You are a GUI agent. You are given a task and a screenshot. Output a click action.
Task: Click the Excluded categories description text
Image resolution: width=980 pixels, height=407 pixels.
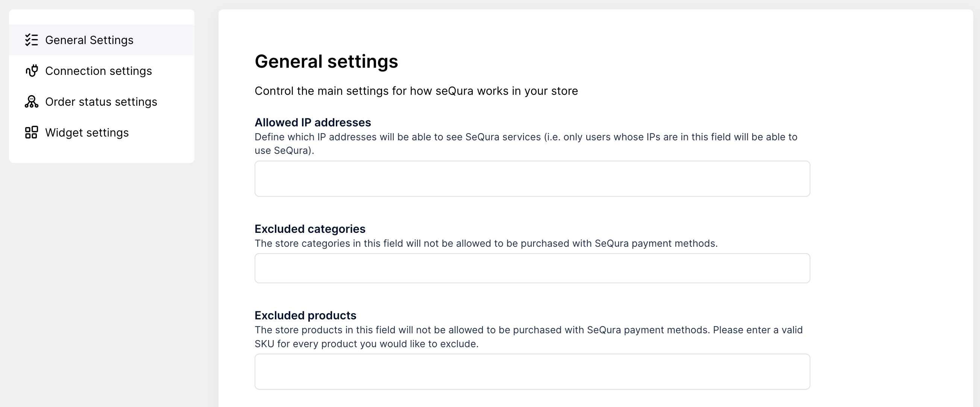click(486, 243)
